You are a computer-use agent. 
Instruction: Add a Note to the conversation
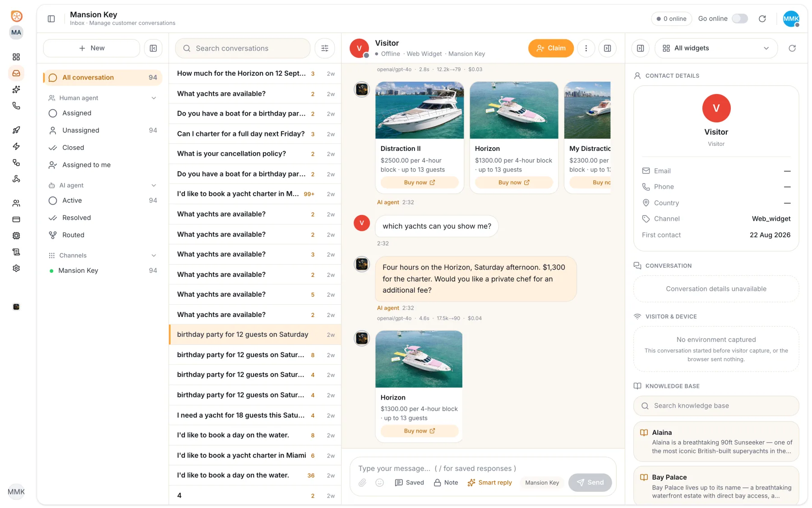446,483
